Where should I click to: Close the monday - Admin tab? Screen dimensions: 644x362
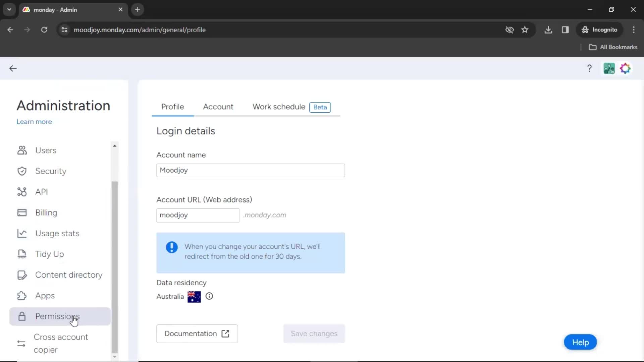pos(120,10)
